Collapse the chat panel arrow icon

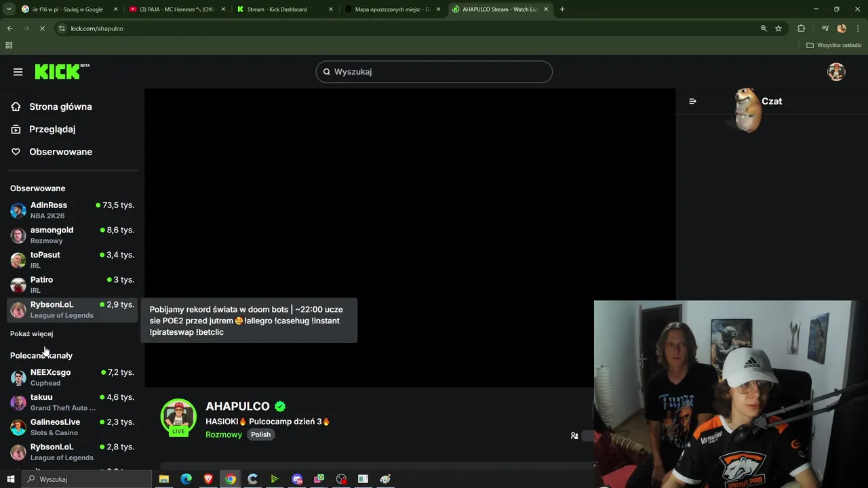pyautogui.click(x=692, y=101)
